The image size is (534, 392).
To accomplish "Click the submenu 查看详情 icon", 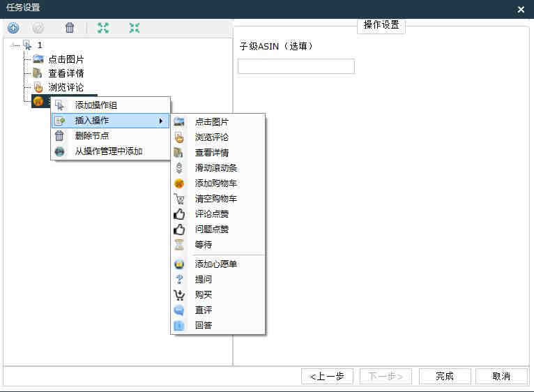I will (x=178, y=153).
